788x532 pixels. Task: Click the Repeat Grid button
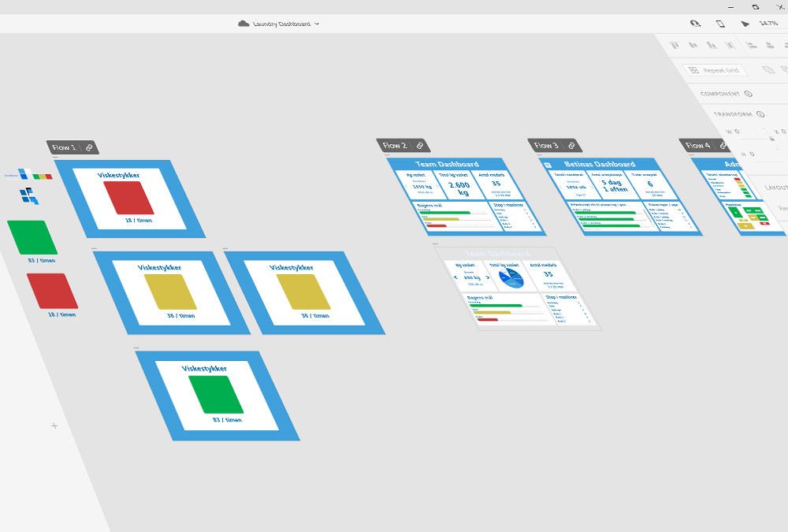[716, 70]
